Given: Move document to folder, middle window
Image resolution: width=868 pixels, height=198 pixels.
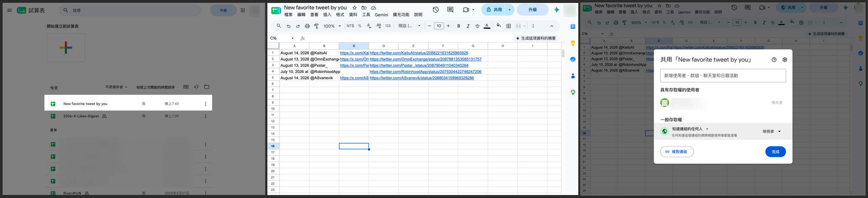Looking at the screenshot, I should [x=364, y=8].
